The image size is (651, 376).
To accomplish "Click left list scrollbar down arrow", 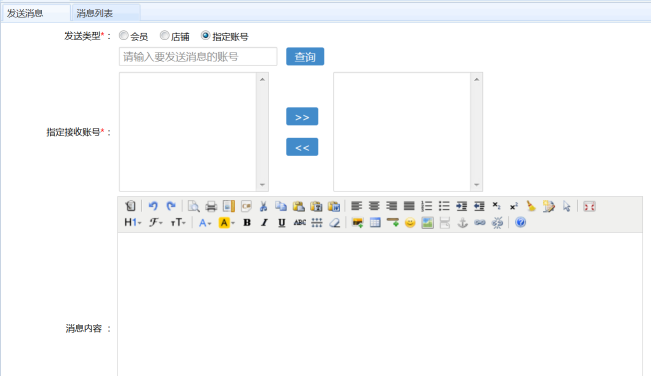I will 262,185.
